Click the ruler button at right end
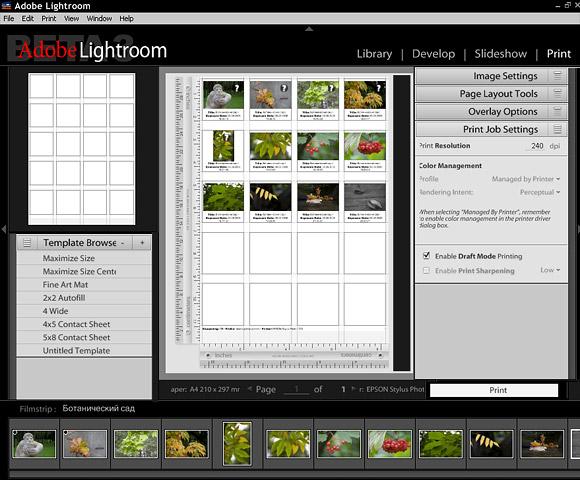The image size is (580, 480). pyautogui.click(x=380, y=355)
